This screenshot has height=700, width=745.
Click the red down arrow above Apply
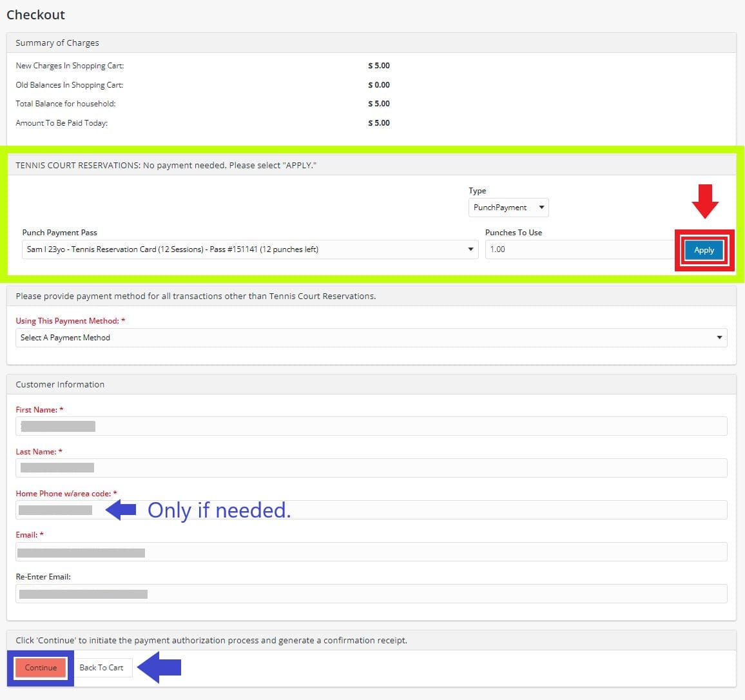click(704, 202)
